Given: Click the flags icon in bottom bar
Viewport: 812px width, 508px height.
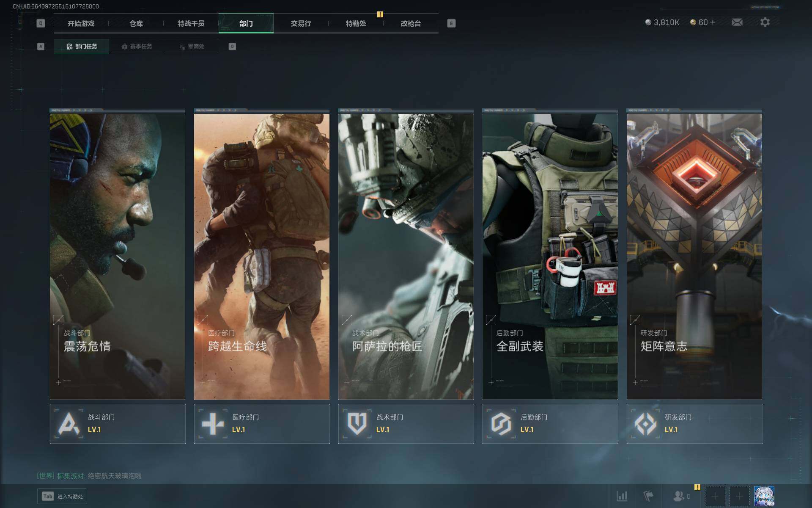Looking at the screenshot, I should click(648, 496).
